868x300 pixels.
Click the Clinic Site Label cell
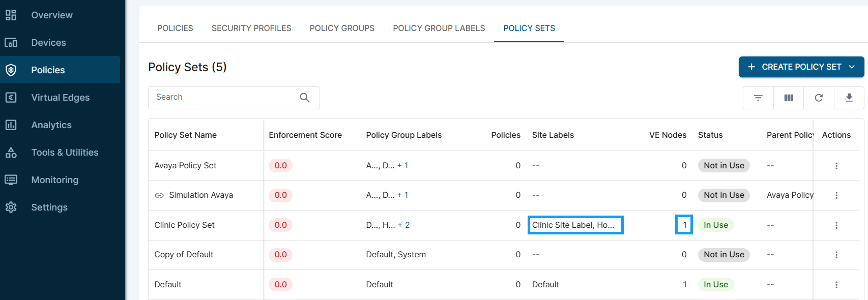tap(575, 225)
